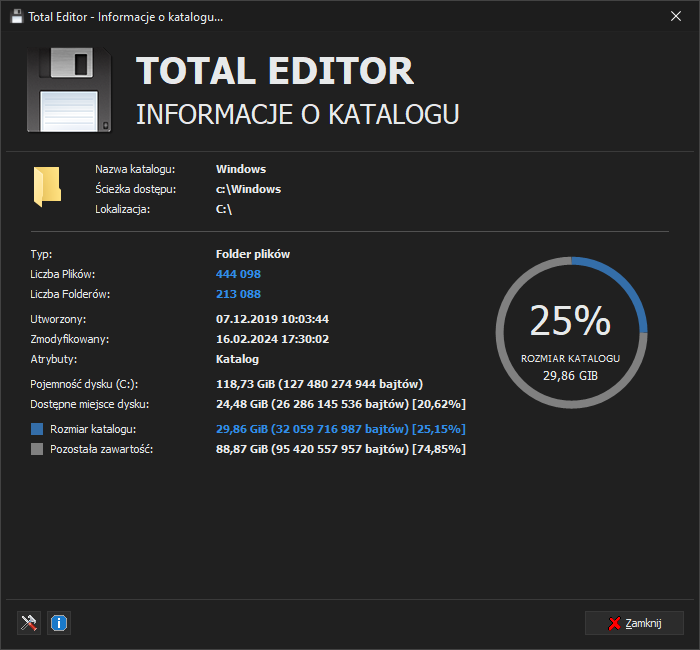Select the folder count value 213 088
The width and height of the screenshot is (700, 650).
pos(238,294)
